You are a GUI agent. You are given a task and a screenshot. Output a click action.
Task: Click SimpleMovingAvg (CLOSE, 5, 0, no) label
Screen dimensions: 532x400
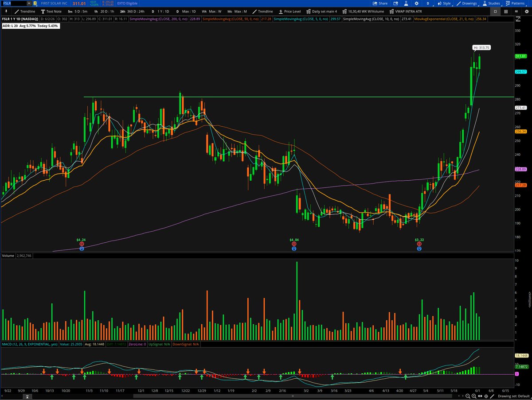tap(301, 20)
